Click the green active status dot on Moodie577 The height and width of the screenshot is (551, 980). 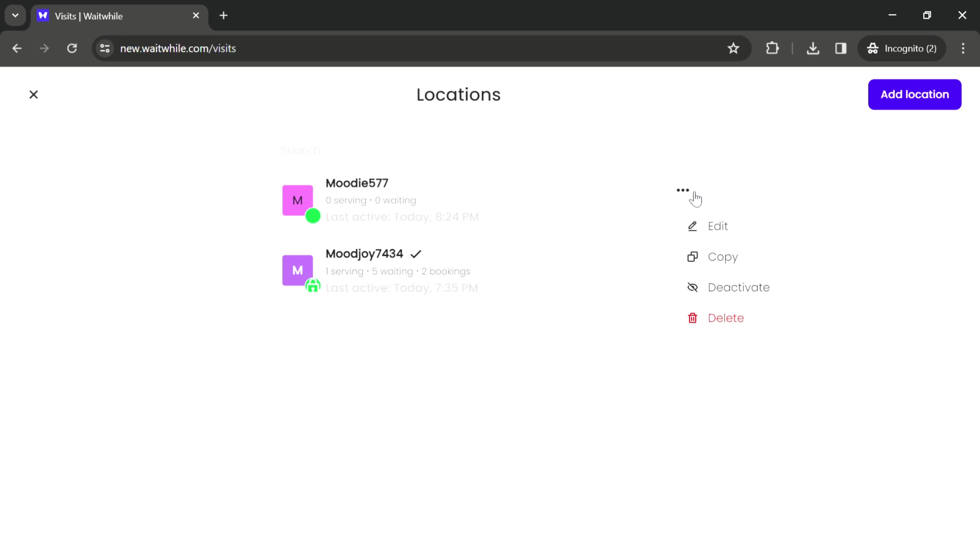click(x=314, y=216)
